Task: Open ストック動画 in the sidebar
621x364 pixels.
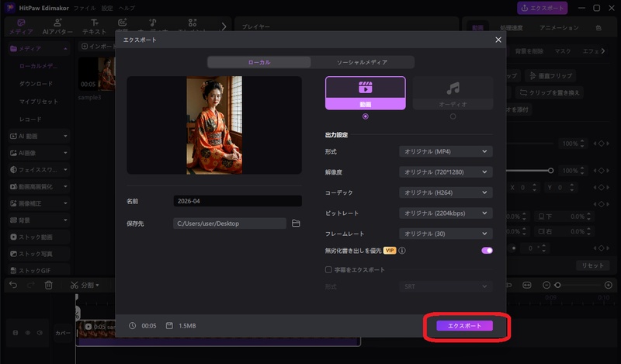Action: 39,237
